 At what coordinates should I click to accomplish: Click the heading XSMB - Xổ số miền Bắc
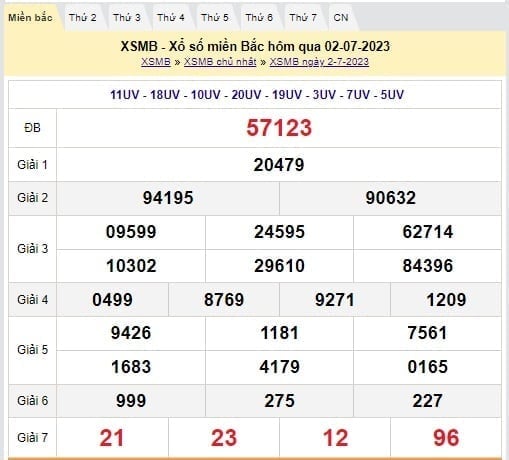point(255,46)
